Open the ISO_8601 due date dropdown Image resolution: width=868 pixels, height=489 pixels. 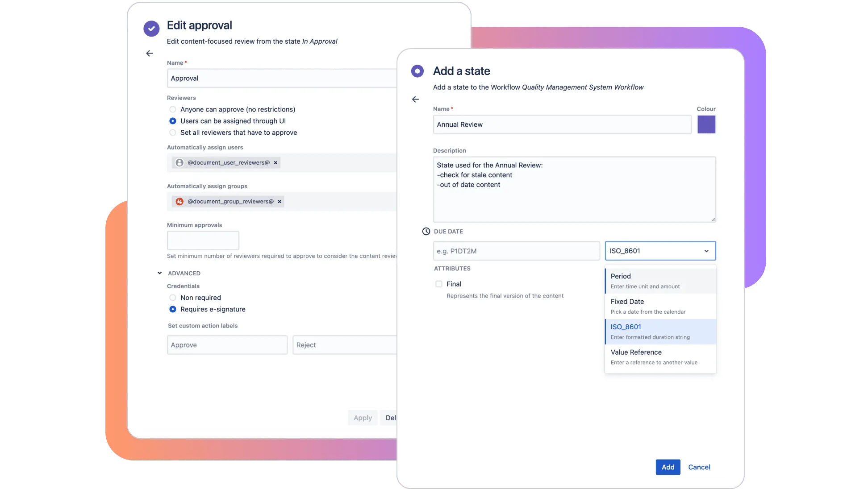660,251
